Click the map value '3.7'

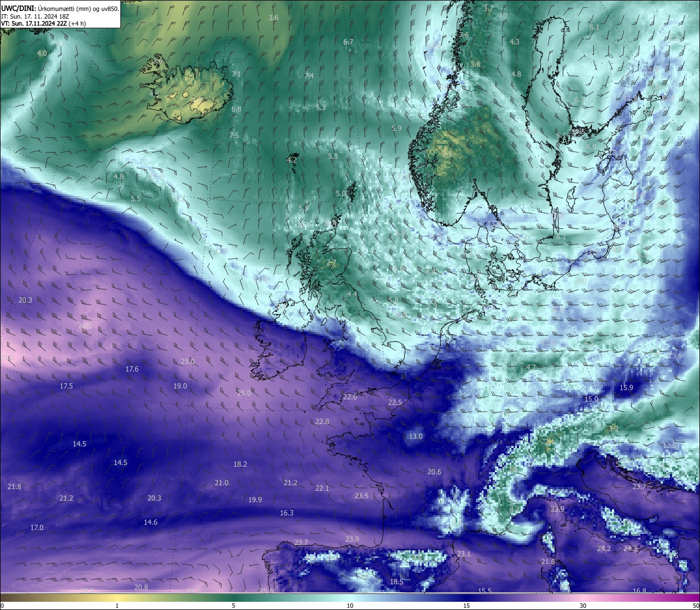click(x=489, y=9)
